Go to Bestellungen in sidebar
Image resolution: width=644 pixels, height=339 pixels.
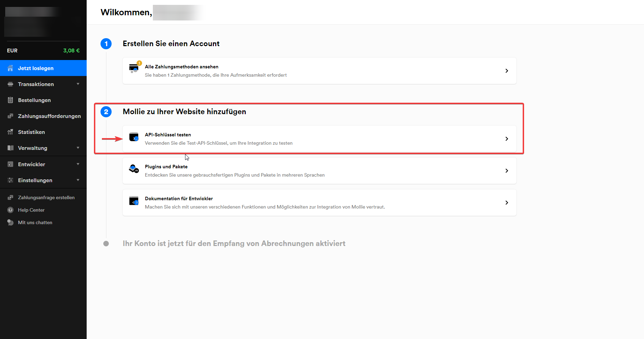click(43, 100)
